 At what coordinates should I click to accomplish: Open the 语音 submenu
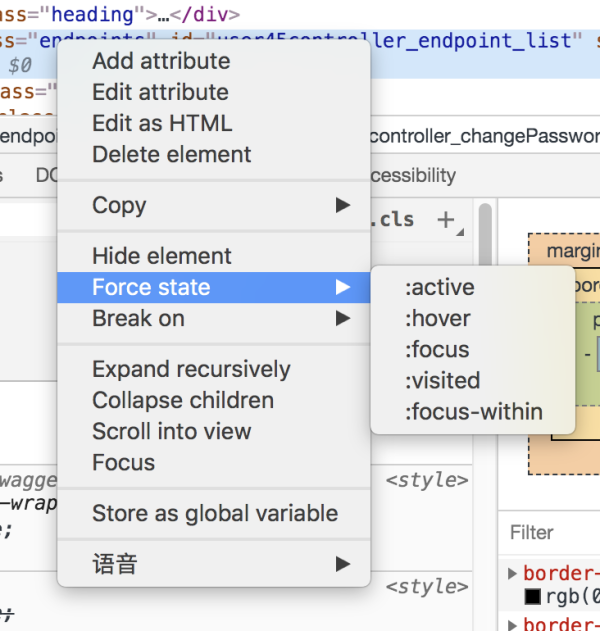(214, 564)
